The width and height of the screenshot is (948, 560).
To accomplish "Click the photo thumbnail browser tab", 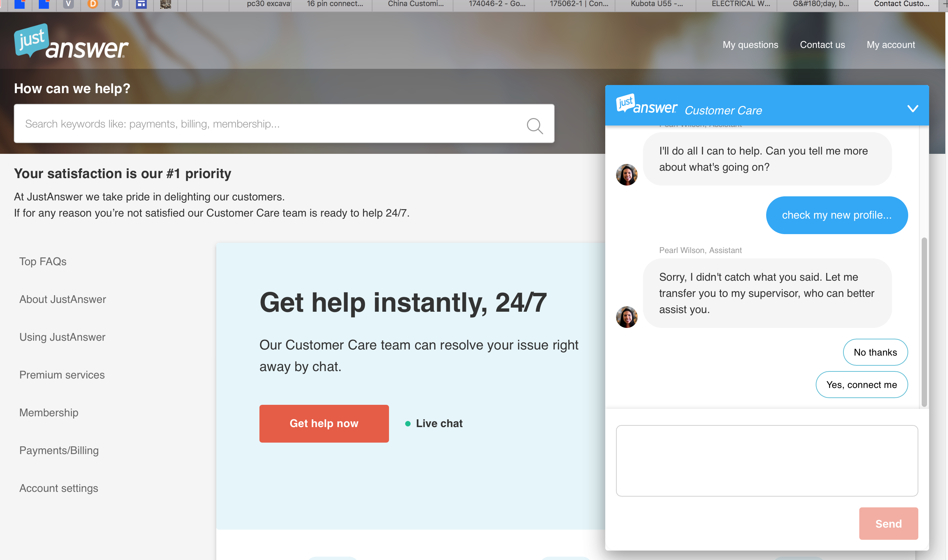I will (166, 4).
